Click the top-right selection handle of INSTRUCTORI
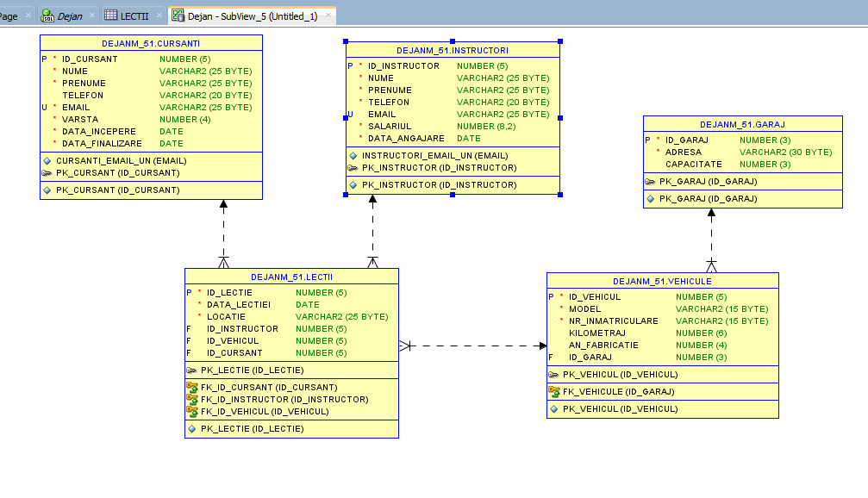 pyautogui.click(x=560, y=41)
